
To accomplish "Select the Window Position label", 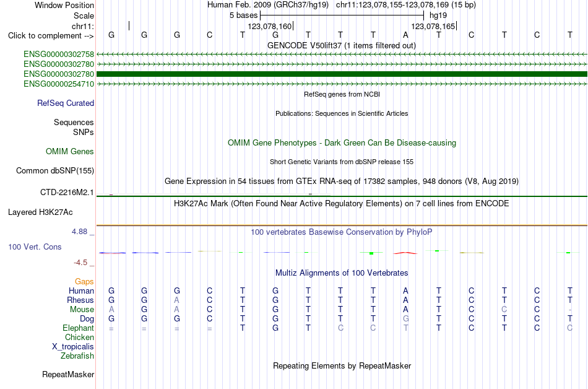I will click(64, 5).
